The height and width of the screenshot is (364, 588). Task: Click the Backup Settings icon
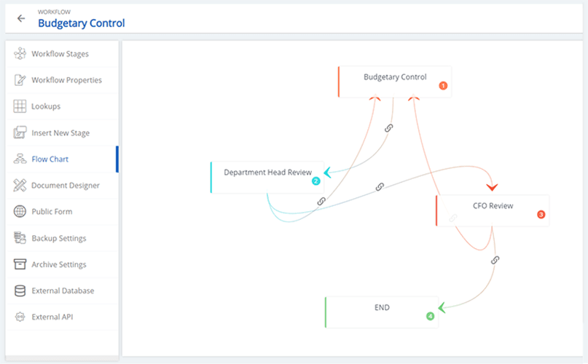pyautogui.click(x=20, y=238)
